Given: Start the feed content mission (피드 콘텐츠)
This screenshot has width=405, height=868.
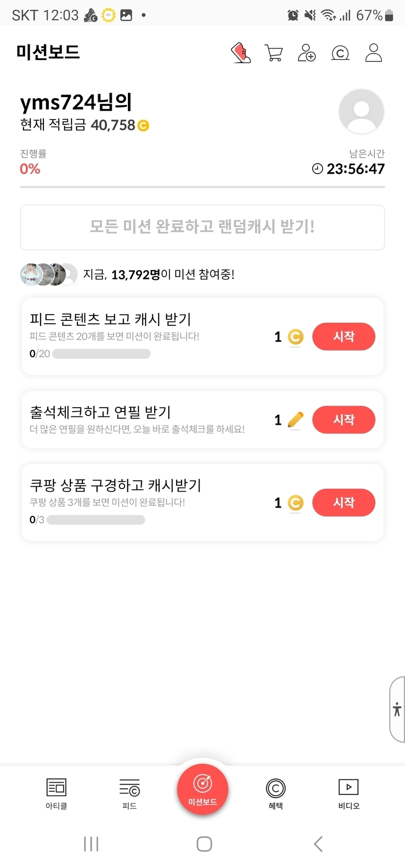Looking at the screenshot, I should tap(344, 336).
